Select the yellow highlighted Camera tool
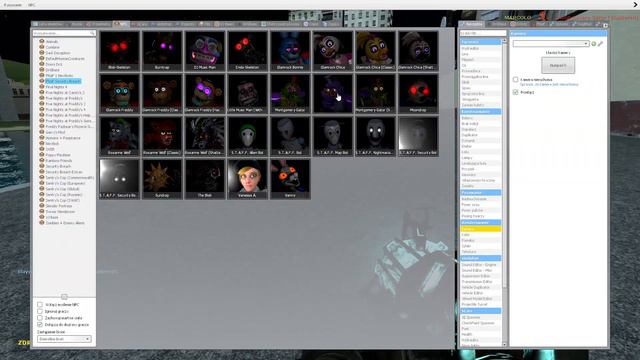 tap(480, 229)
